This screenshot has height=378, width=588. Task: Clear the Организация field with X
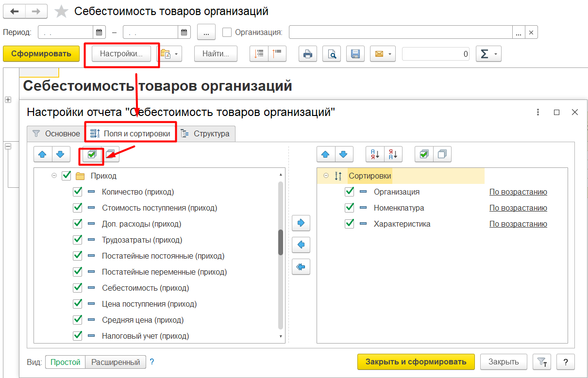click(531, 33)
